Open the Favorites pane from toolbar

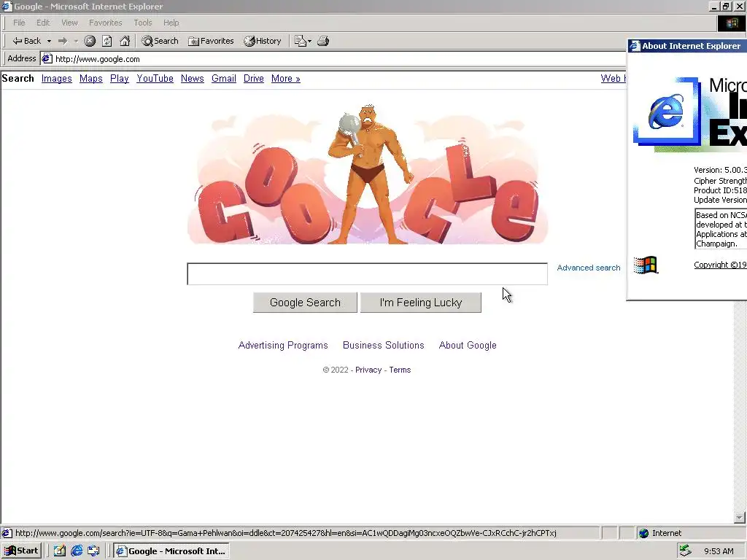[x=211, y=41]
